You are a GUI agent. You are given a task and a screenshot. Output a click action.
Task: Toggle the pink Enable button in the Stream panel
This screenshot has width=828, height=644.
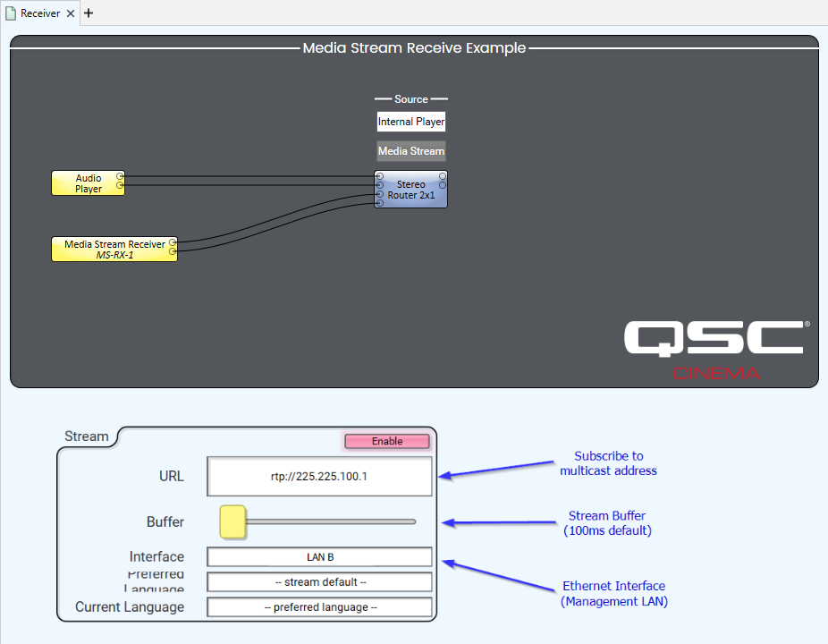[387, 441]
